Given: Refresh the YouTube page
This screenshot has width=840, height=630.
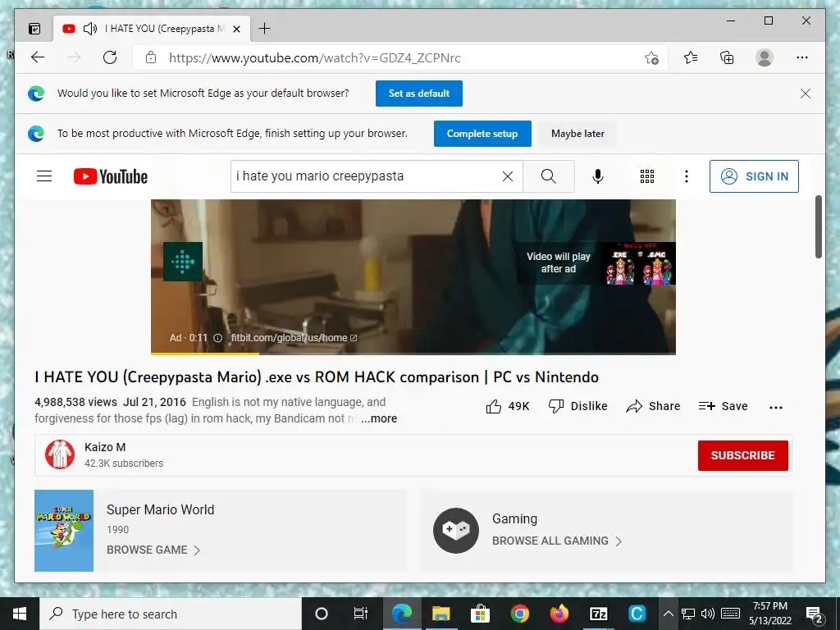Looking at the screenshot, I should point(110,57).
